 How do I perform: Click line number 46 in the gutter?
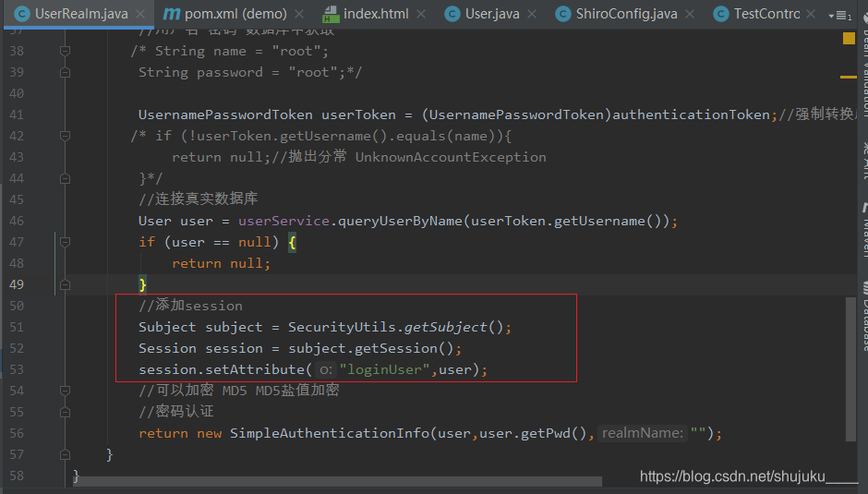17,221
